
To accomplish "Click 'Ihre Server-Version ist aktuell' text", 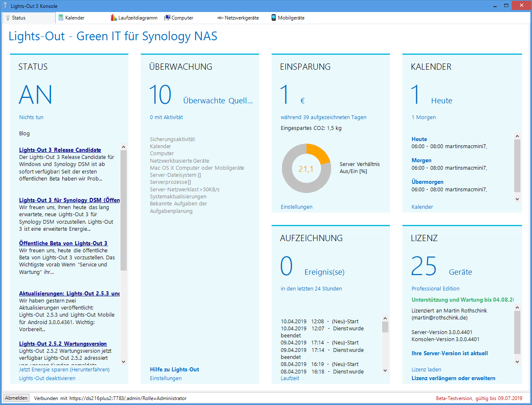I will point(450,354).
